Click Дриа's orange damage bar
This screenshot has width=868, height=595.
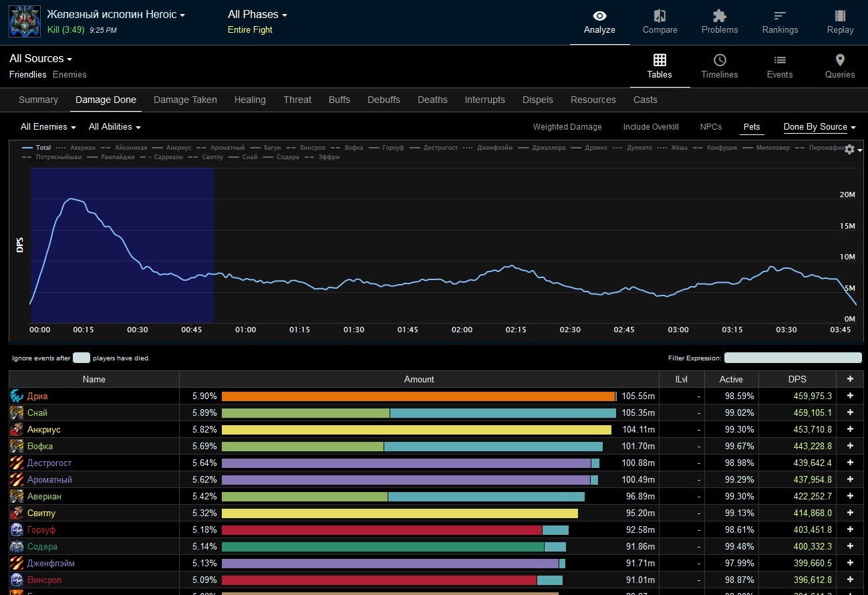point(418,396)
